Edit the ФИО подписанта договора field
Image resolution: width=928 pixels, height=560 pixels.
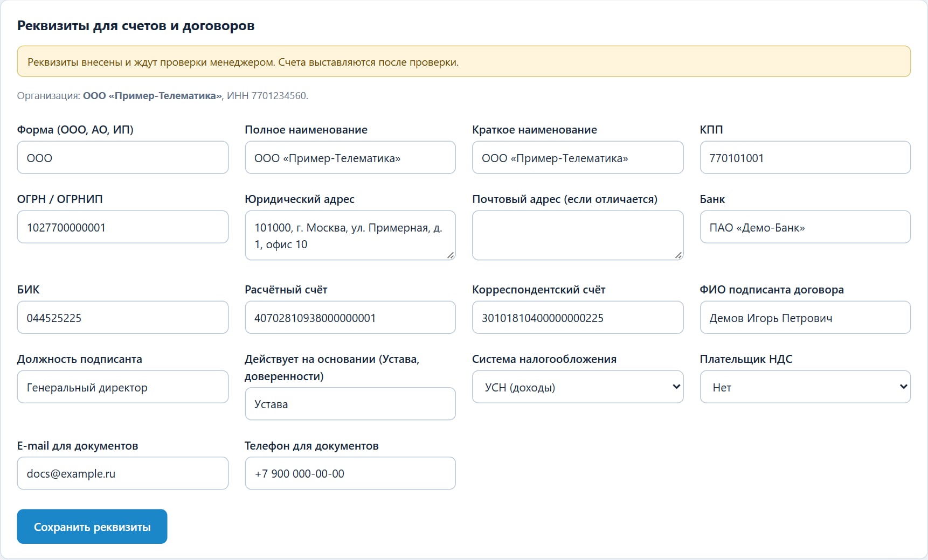[x=805, y=317]
